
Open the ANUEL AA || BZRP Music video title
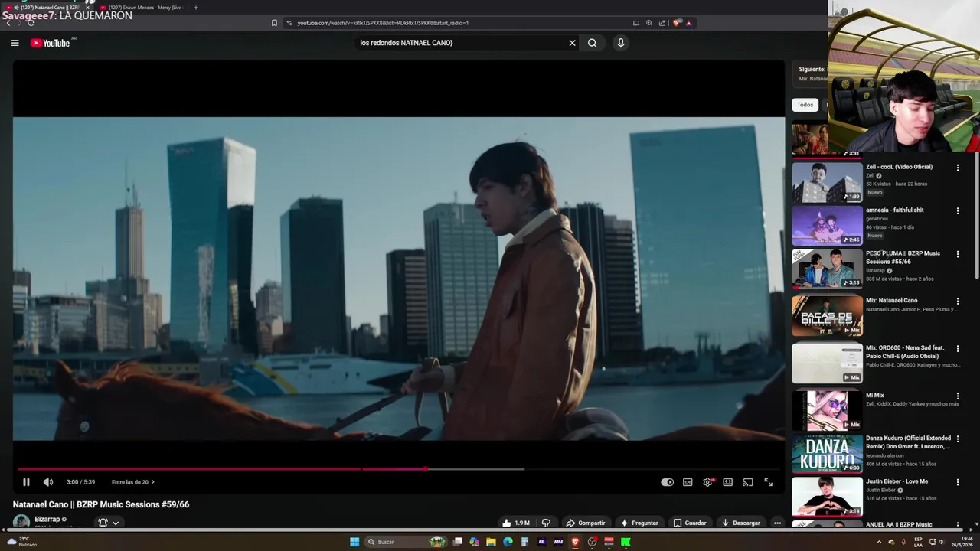(x=899, y=524)
